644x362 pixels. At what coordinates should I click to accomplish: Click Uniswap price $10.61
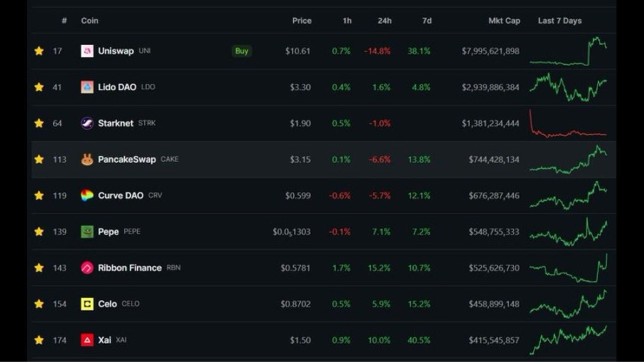coord(298,51)
